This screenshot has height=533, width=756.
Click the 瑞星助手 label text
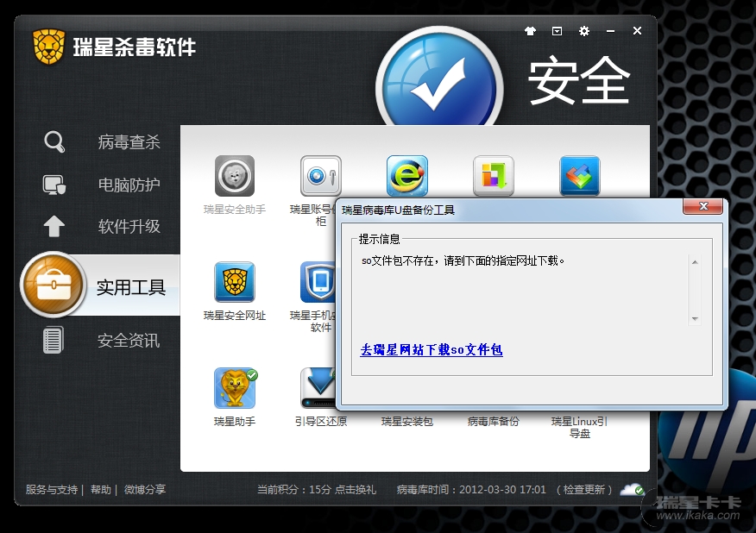coord(235,422)
